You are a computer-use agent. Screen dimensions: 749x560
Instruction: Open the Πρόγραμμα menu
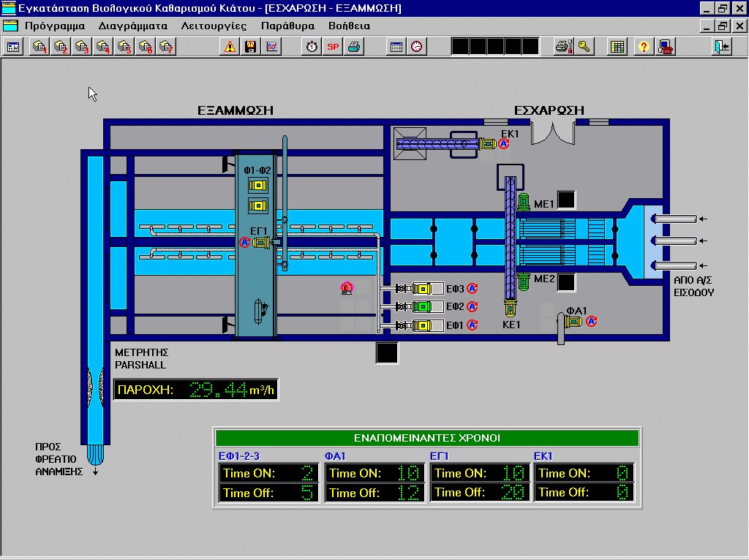(x=55, y=26)
